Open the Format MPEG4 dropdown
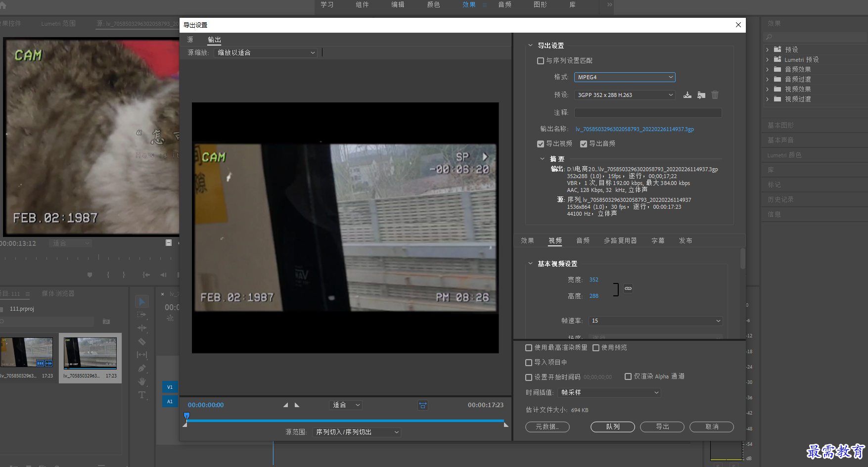 tap(625, 77)
